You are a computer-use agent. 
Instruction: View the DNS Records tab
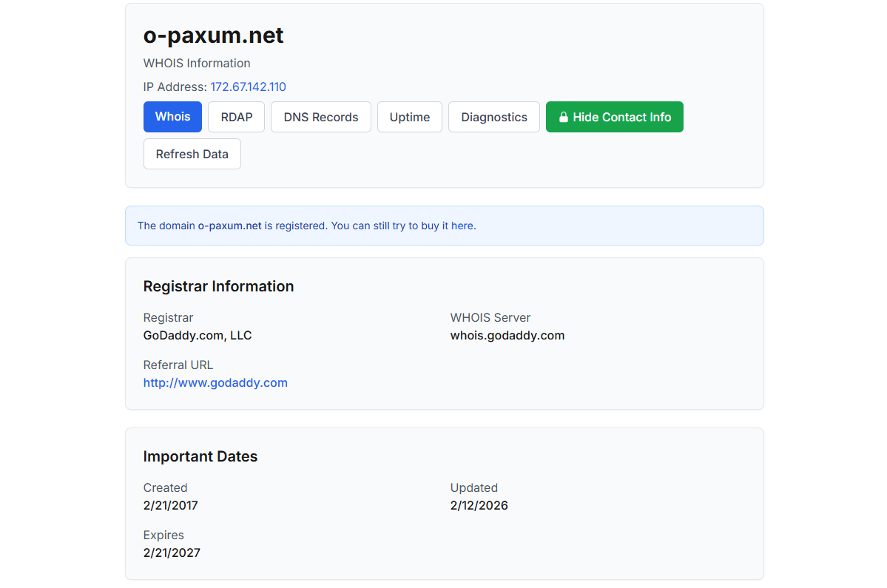[x=321, y=117]
